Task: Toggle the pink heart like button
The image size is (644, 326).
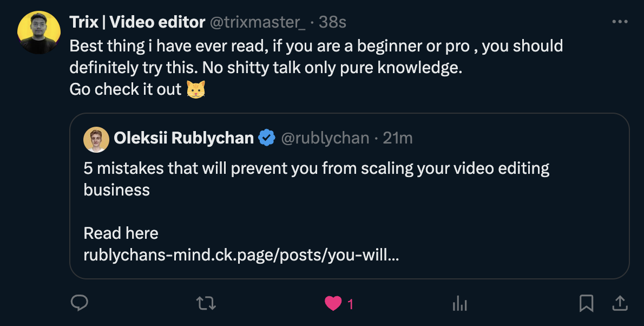Action: tap(333, 304)
